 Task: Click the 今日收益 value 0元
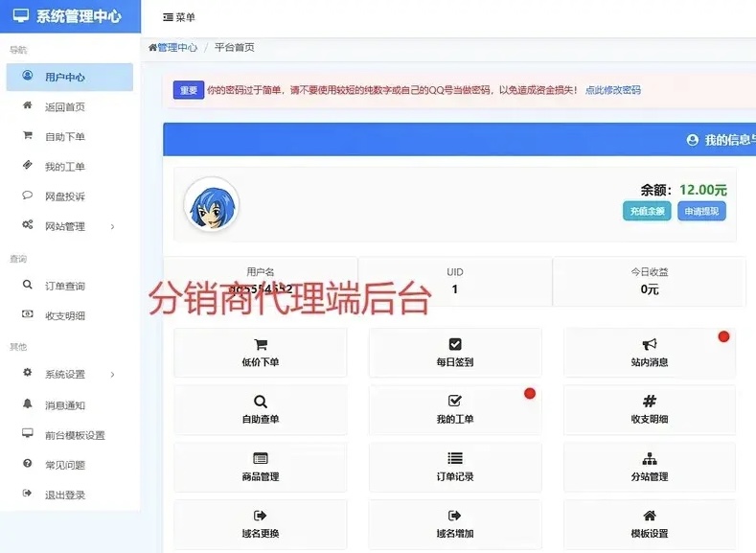(650, 289)
